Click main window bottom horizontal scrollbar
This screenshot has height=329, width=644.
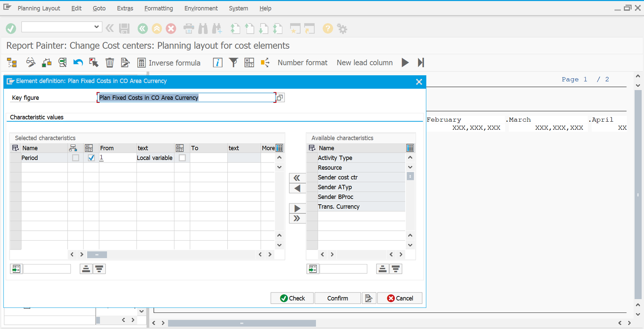[242, 323]
